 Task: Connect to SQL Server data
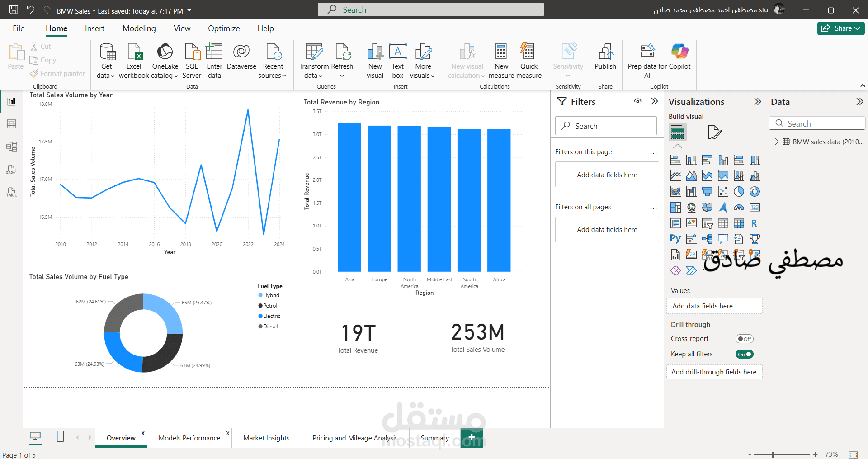click(192, 61)
